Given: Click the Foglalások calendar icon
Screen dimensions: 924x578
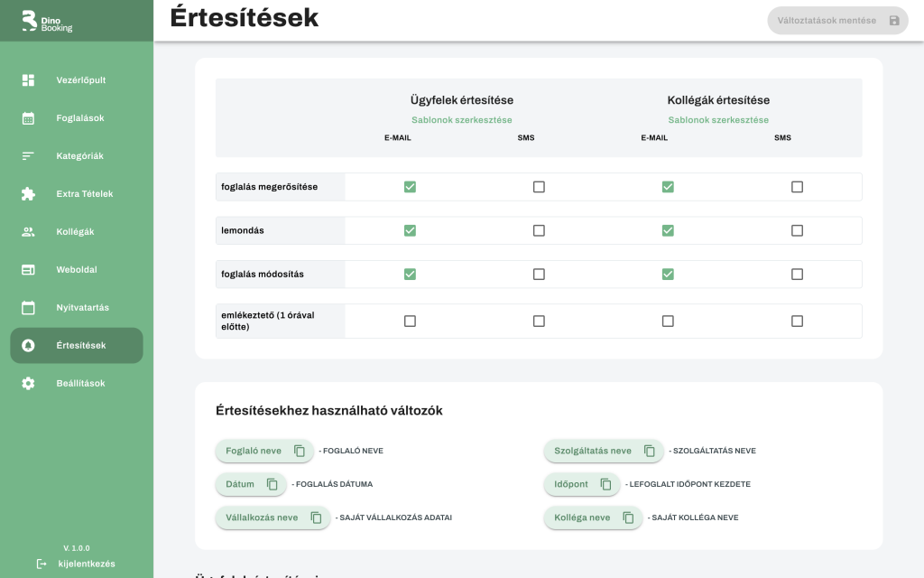Looking at the screenshot, I should tap(28, 118).
